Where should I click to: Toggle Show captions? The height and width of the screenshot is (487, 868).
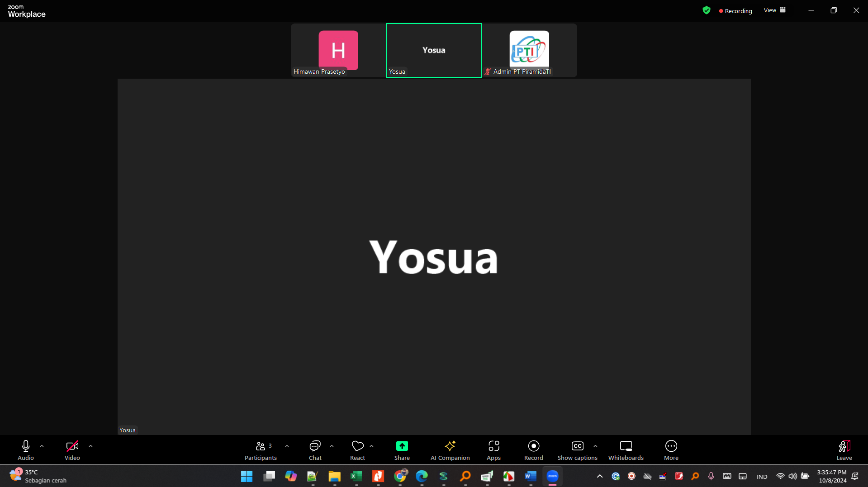(577, 450)
